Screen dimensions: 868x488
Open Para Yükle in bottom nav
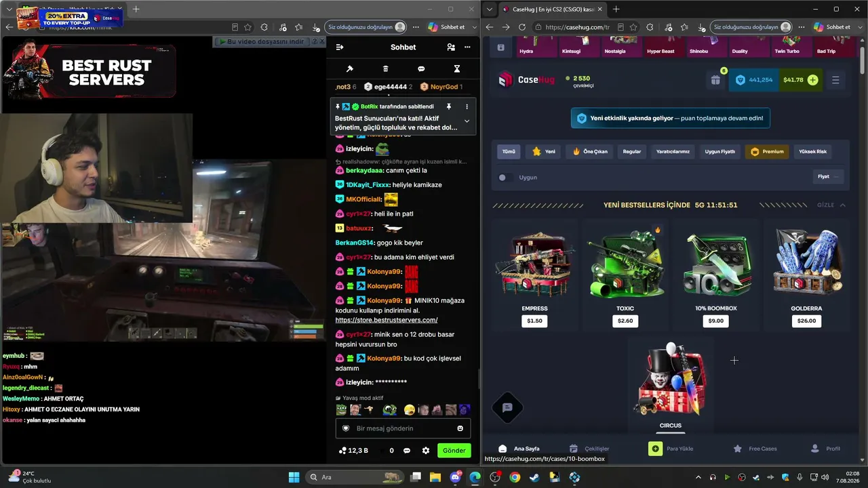(x=671, y=449)
